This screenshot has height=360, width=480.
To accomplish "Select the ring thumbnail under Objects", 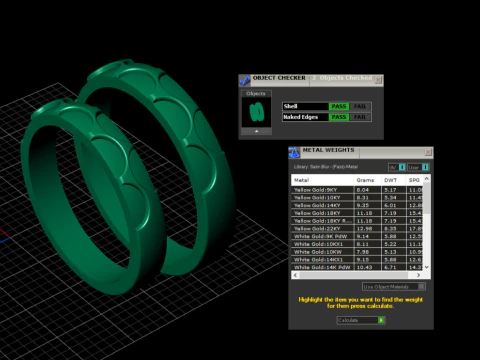I will coord(256,112).
